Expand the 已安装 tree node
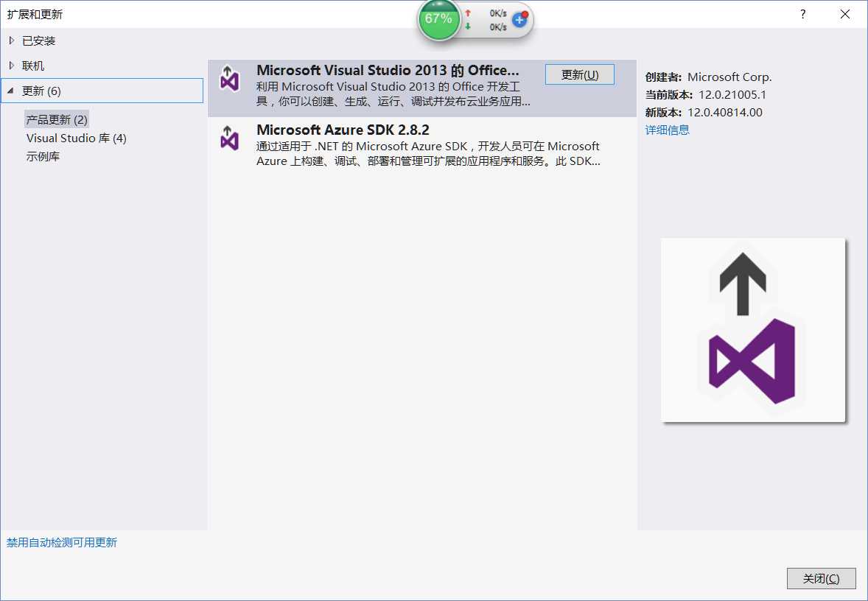The height and width of the screenshot is (601, 868). click(x=12, y=41)
